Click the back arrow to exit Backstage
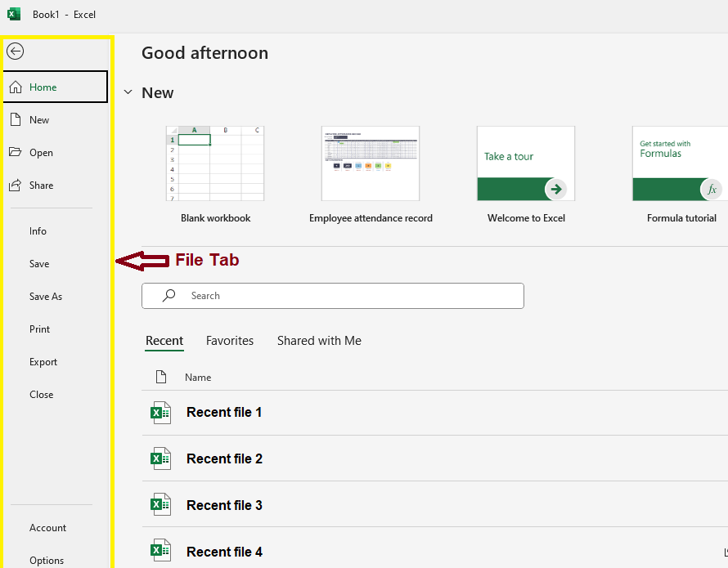The height and width of the screenshot is (568, 728). click(15, 51)
